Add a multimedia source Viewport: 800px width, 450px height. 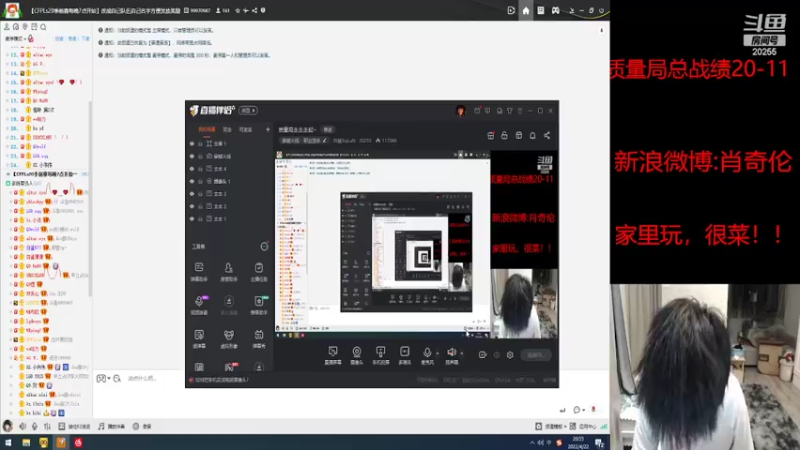[x=405, y=355]
